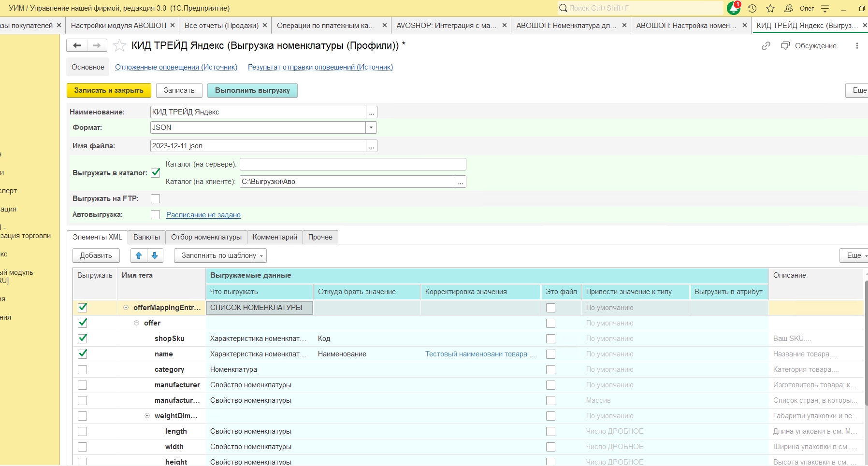
Task: Click the Выполнить выгрузку button
Action: pyautogui.click(x=252, y=90)
